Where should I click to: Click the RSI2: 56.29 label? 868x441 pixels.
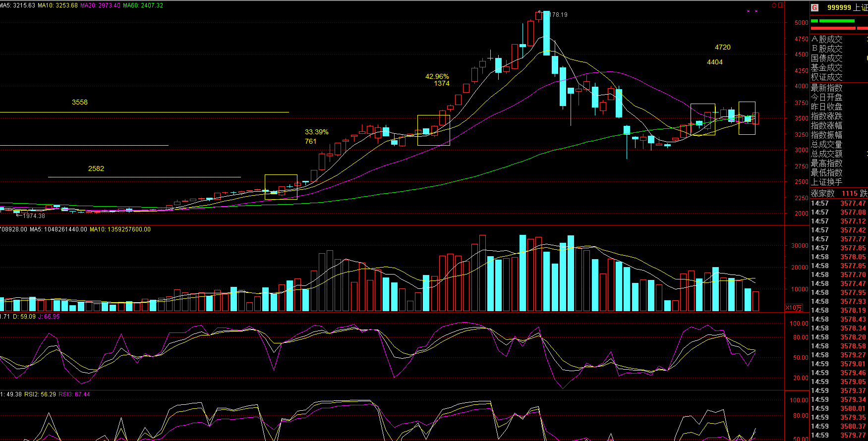pos(40,394)
